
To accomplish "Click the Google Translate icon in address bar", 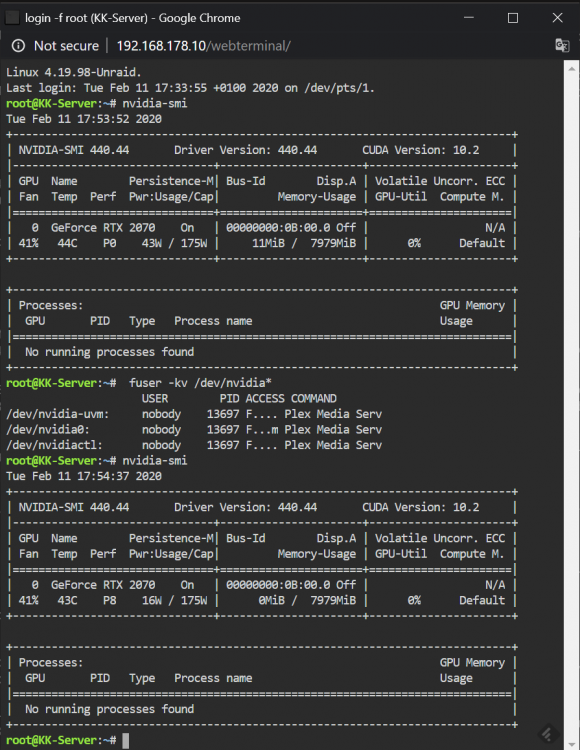I will point(562,45).
